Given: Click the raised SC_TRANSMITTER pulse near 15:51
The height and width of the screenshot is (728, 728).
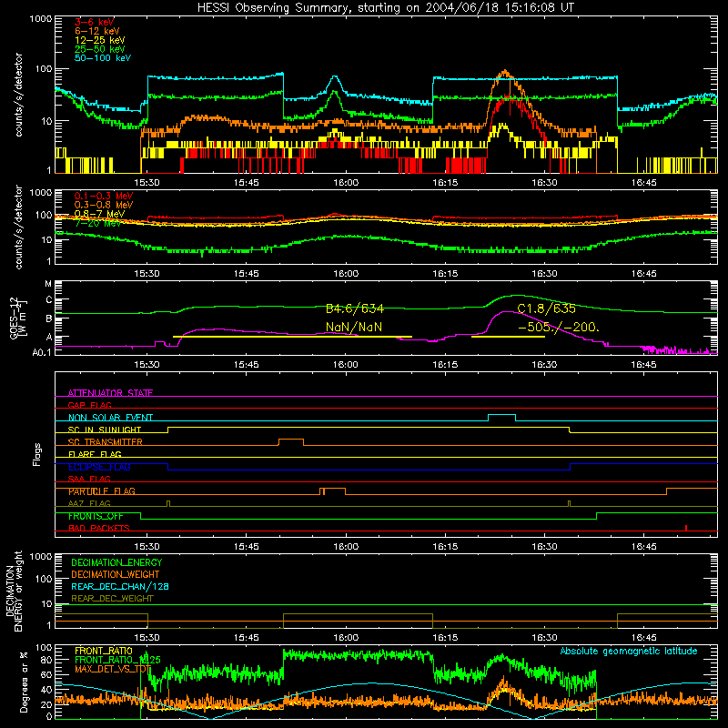Looking at the screenshot, I should pos(291,442).
